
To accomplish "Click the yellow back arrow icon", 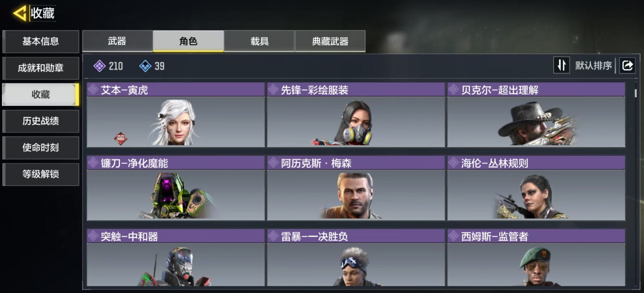I will pyautogui.click(x=19, y=13).
